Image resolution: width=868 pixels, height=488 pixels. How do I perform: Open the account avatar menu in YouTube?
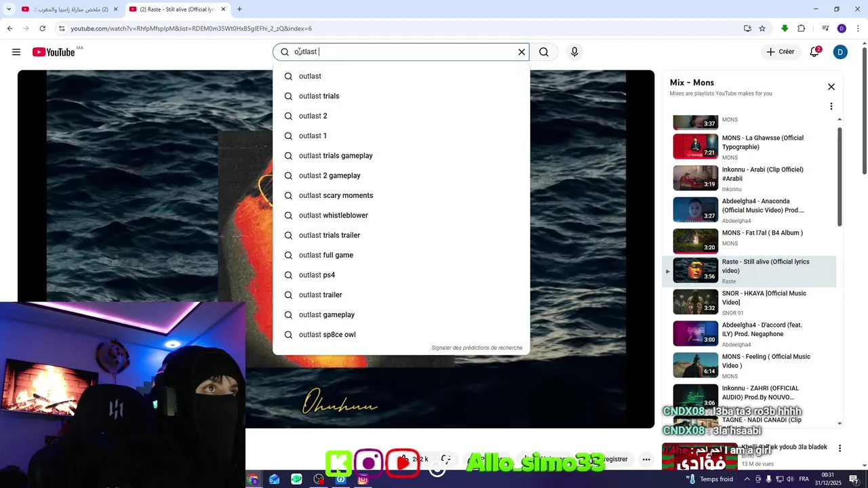pos(840,52)
